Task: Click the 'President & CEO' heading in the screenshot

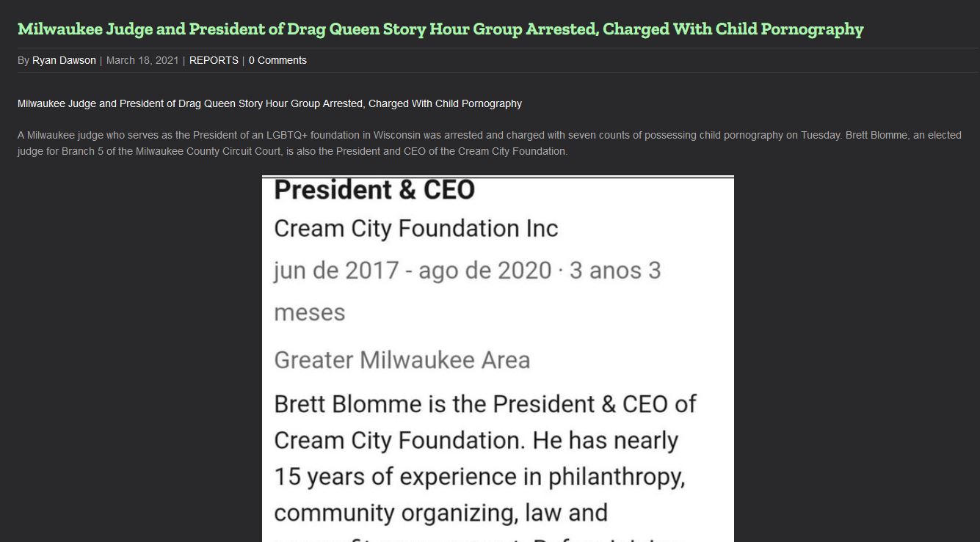Action: 374,190
